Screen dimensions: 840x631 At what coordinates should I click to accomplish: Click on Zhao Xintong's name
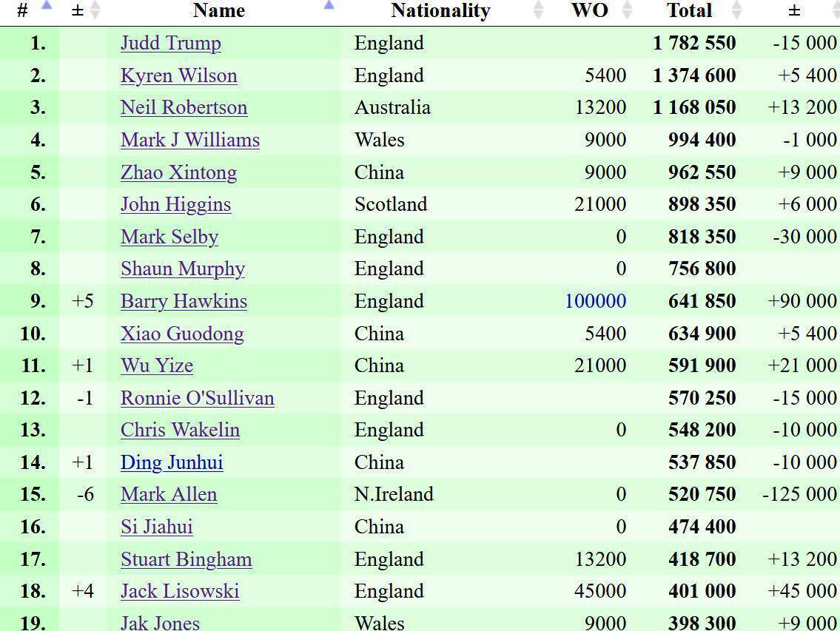(179, 172)
